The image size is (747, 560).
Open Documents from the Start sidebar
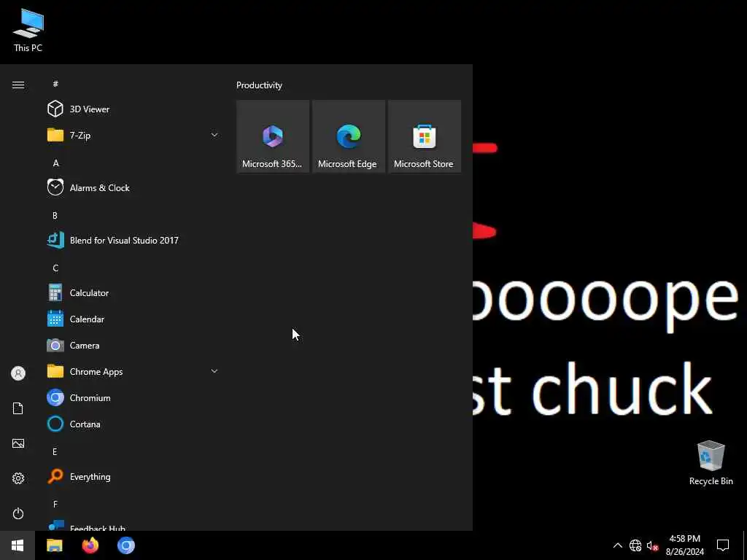click(x=18, y=408)
